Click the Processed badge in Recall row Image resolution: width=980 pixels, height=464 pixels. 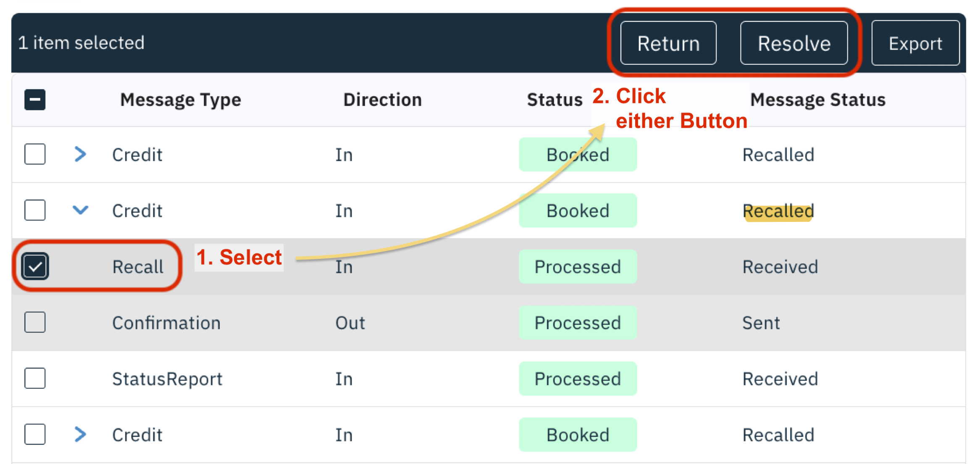(x=578, y=267)
